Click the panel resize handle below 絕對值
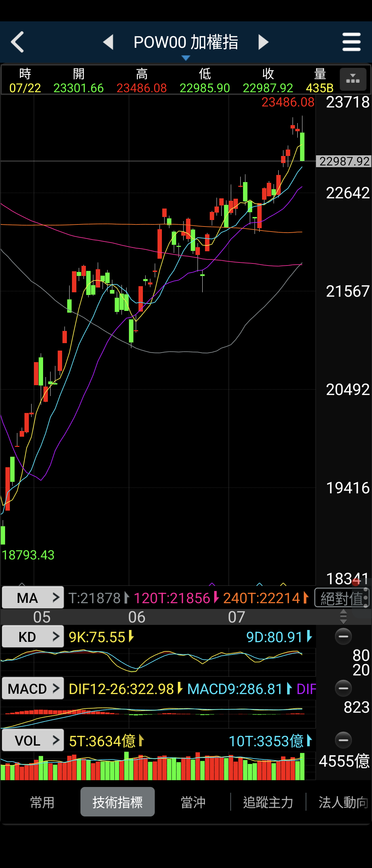The width and height of the screenshot is (372, 868). point(343,617)
